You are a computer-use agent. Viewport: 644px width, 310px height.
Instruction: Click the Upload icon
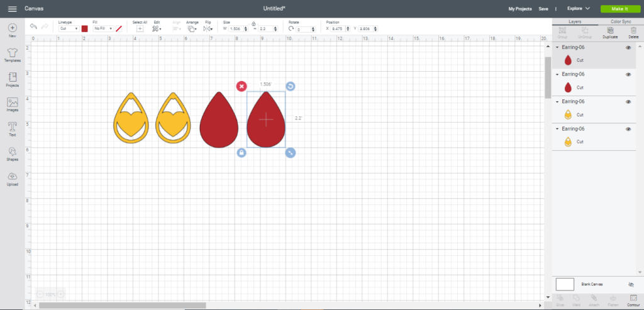click(12, 179)
